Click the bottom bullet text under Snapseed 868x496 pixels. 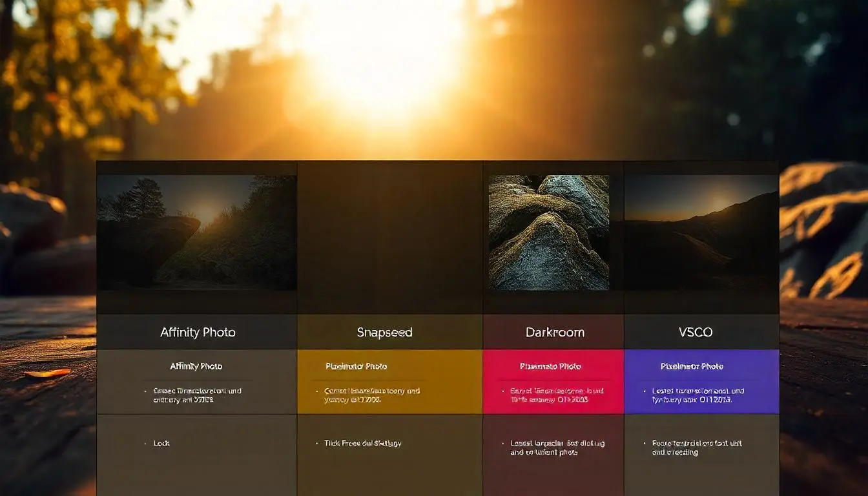coord(362,444)
